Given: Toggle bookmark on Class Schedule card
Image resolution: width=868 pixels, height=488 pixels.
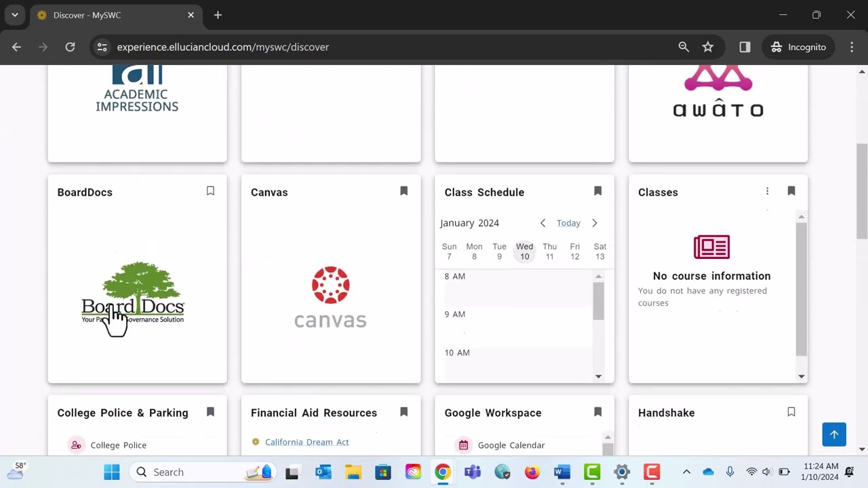Looking at the screenshot, I should point(597,191).
